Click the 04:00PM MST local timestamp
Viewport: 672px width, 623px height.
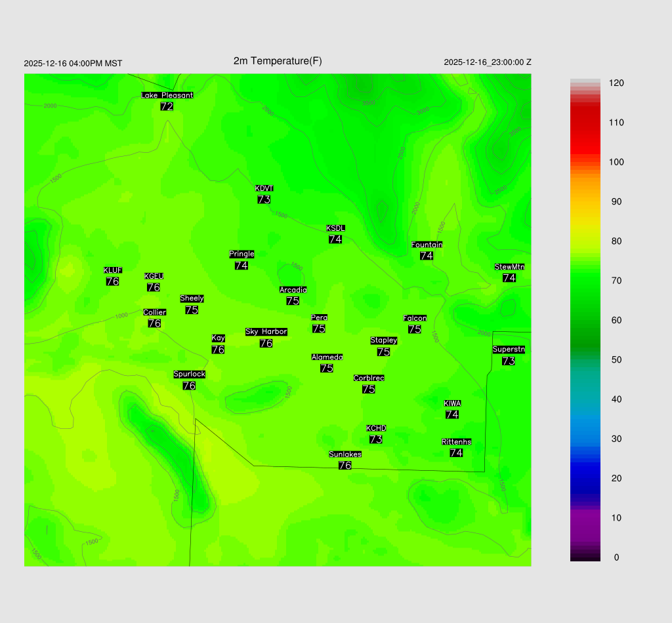(x=73, y=64)
